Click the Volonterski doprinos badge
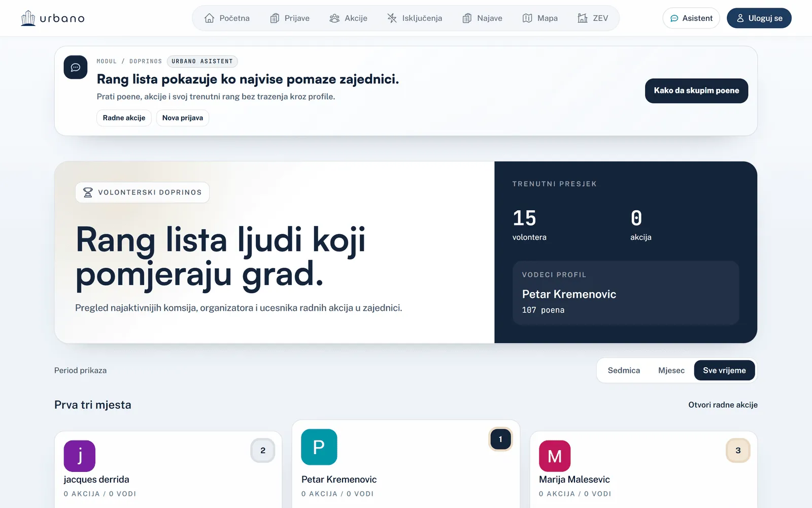The height and width of the screenshot is (508, 812). tap(143, 193)
